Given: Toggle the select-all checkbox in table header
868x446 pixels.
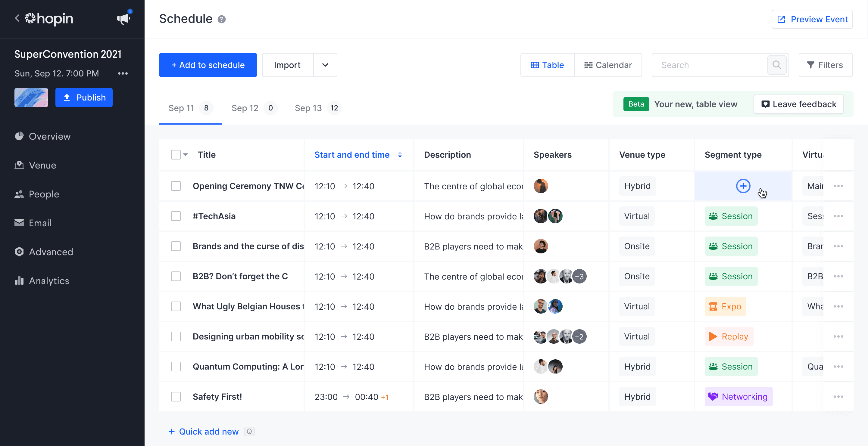Looking at the screenshot, I should pos(176,155).
